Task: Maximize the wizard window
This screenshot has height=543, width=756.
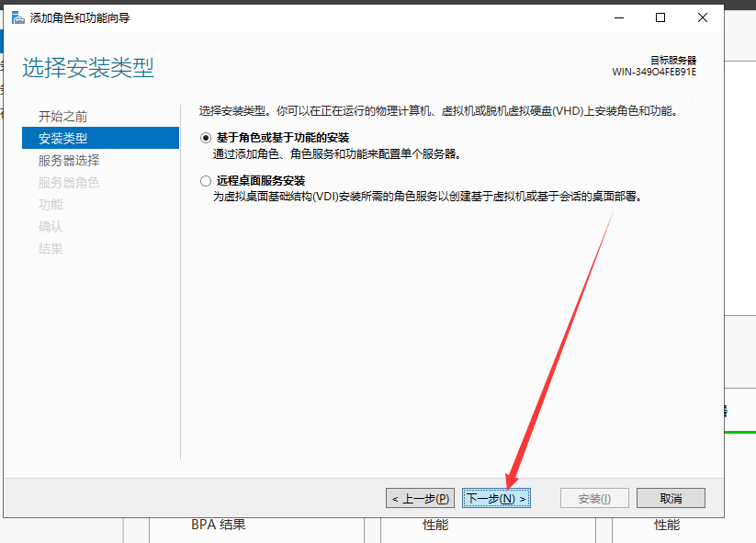Action: tap(660, 17)
